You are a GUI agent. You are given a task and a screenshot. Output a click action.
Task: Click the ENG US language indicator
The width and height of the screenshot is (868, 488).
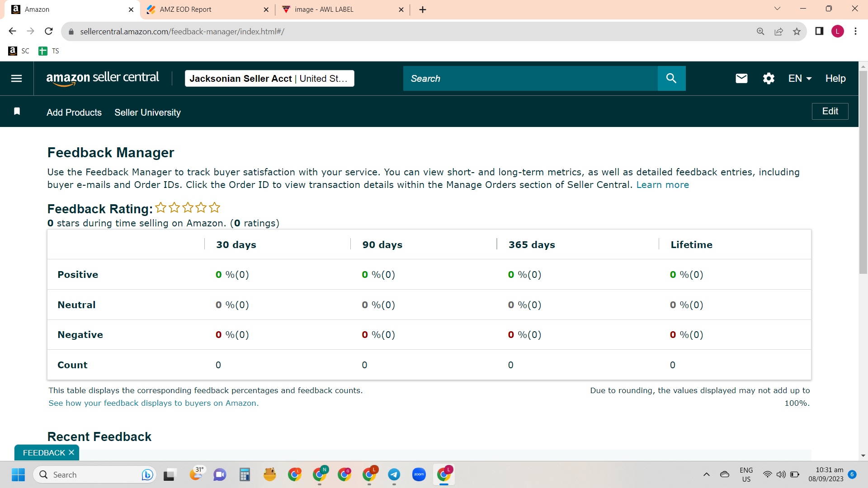tap(746, 474)
